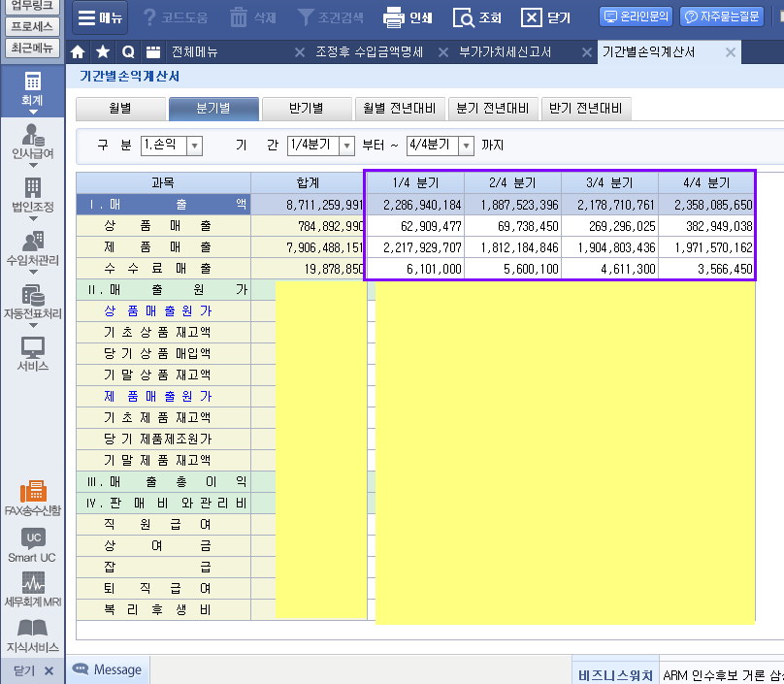Click the Q quick search icon
Screen dimensions: 784x684
pyautogui.click(x=128, y=52)
